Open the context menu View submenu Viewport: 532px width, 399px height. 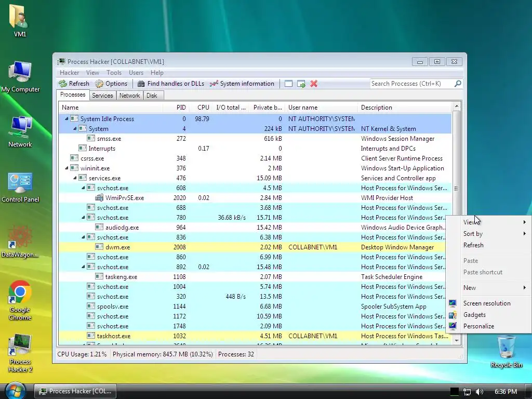click(489, 222)
